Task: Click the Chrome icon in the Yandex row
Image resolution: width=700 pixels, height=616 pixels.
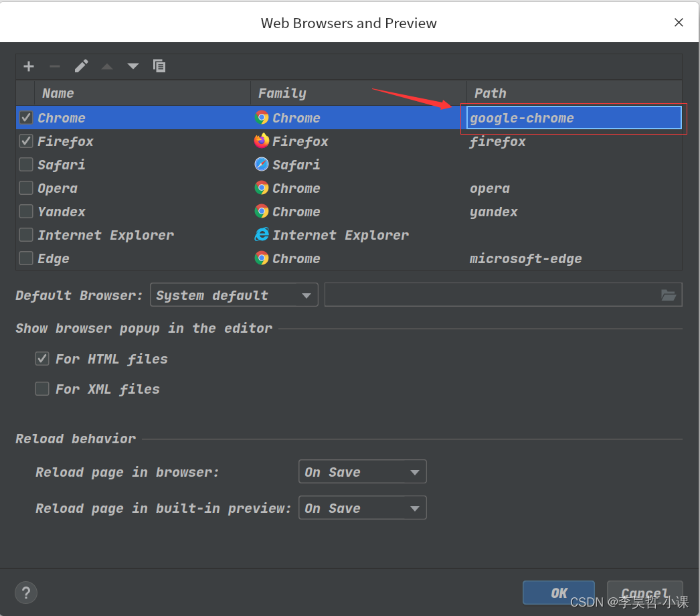Action: point(262,212)
